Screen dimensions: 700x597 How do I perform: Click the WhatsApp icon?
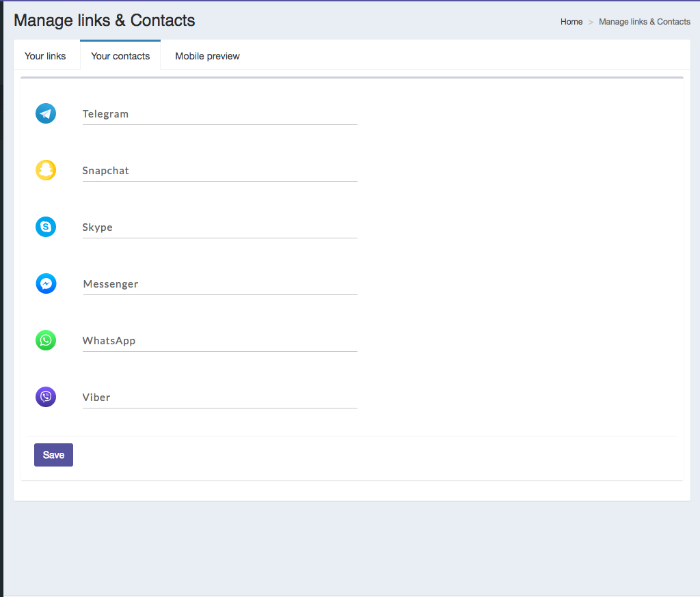click(x=46, y=340)
